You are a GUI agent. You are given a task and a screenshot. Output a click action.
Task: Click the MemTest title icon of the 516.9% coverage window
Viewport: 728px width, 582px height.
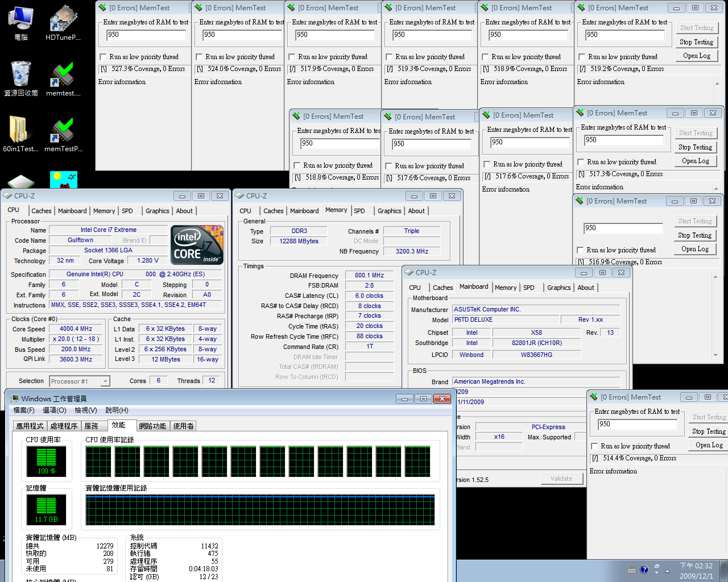pos(580,201)
